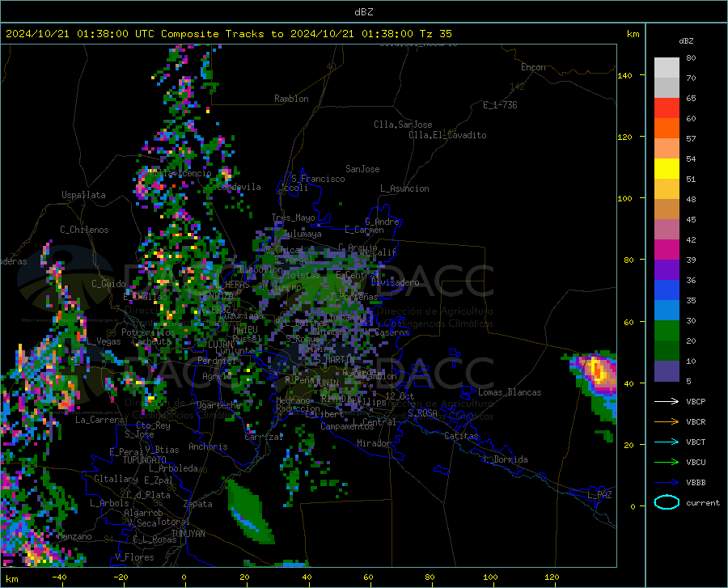Click the L_Asuncion map label
This screenshot has width=728, height=588.
point(404,188)
